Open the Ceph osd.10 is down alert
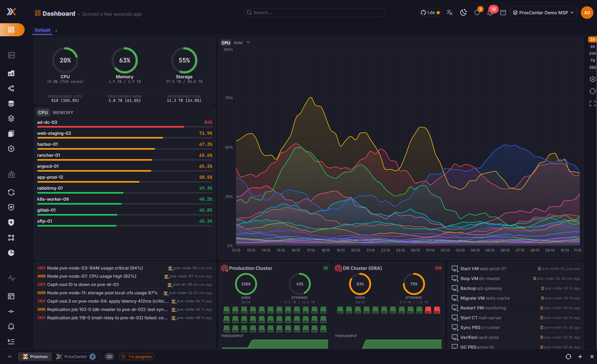This screenshot has height=364, width=597. (125, 285)
